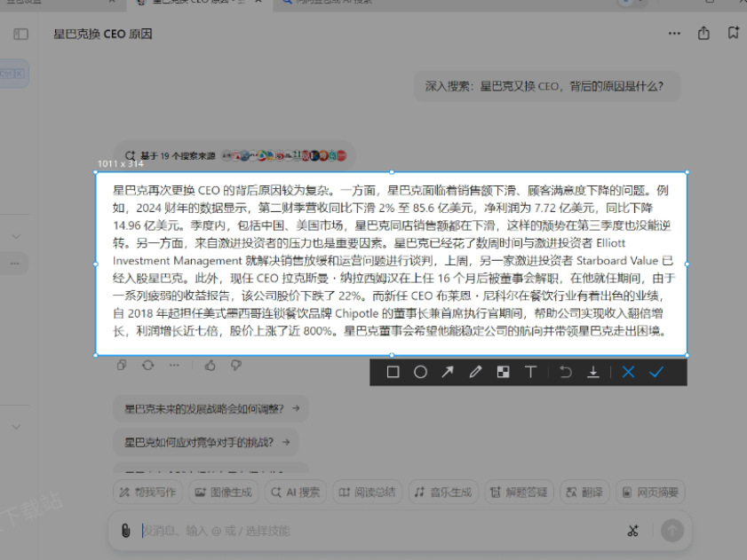
Task: Undo the last screenshot annotation
Action: click(566, 372)
